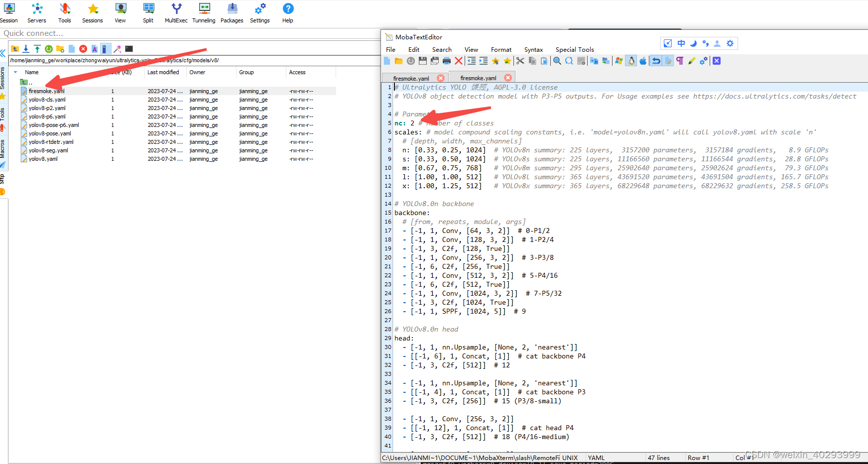Viewport: 868px width, 464px height.
Task: Click the open file folder icon in editor
Action: 399,61
